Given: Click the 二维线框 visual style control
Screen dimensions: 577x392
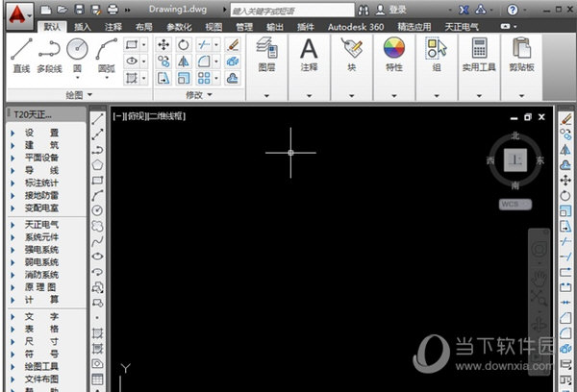Looking at the screenshot, I should pyautogui.click(x=165, y=116).
